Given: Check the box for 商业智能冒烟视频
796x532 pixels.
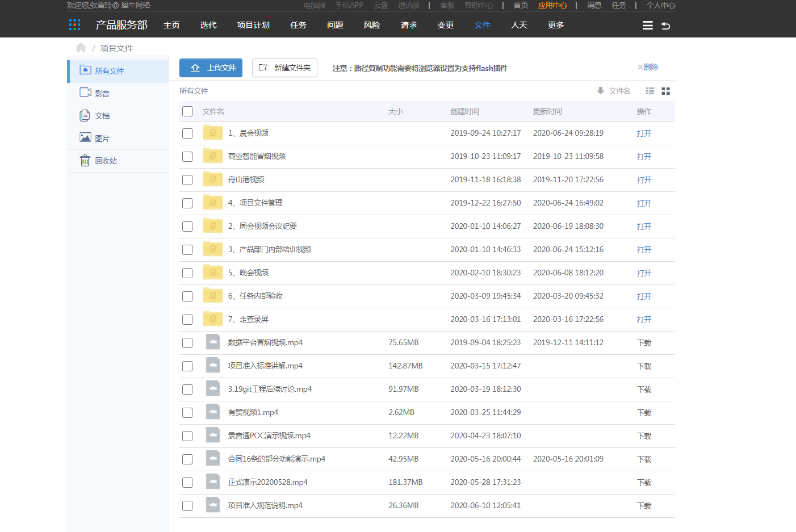Looking at the screenshot, I should click(x=187, y=157).
